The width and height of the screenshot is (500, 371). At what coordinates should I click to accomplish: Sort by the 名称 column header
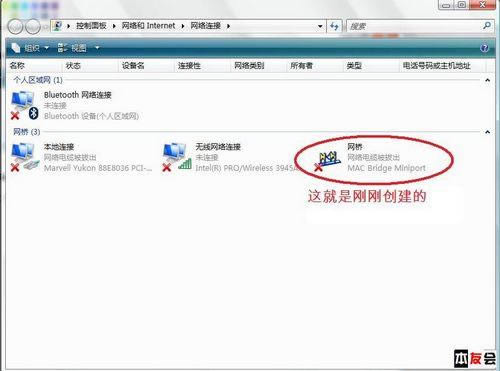coord(34,66)
